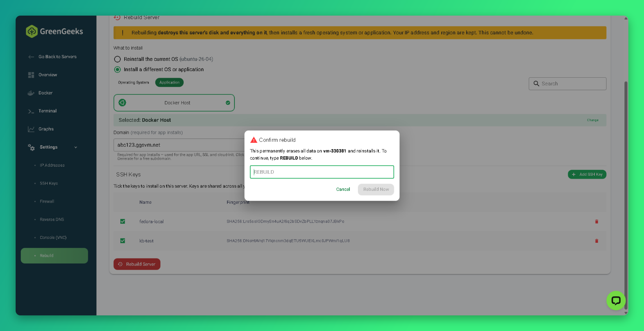Click the GreenGeeks logo

click(54, 31)
